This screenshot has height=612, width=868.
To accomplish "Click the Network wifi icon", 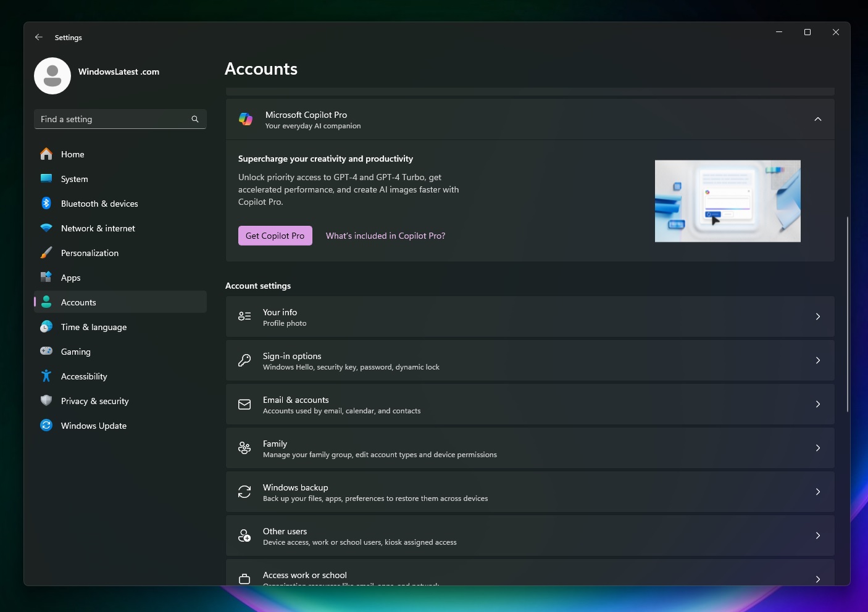I will click(46, 228).
